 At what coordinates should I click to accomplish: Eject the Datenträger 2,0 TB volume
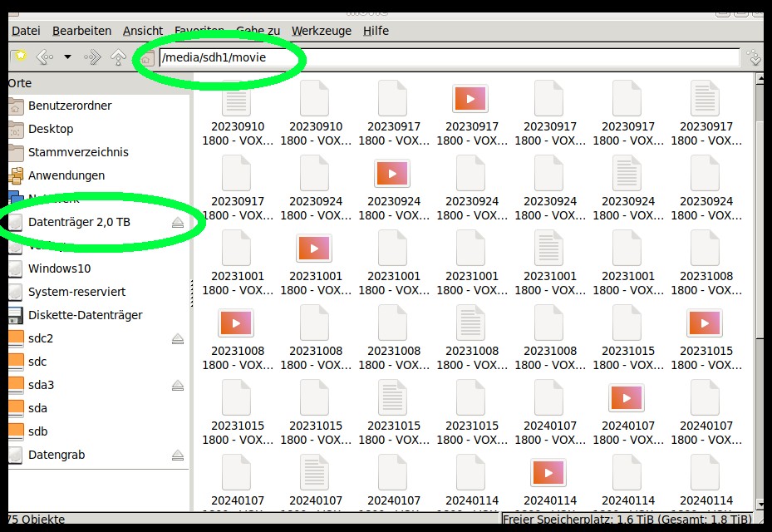[x=178, y=223]
